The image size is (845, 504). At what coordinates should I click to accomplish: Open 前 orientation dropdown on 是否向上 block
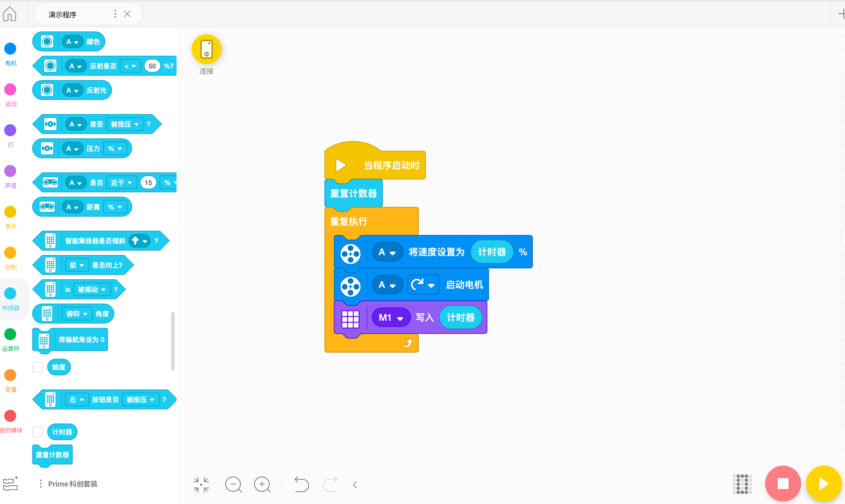coord(77,265)
